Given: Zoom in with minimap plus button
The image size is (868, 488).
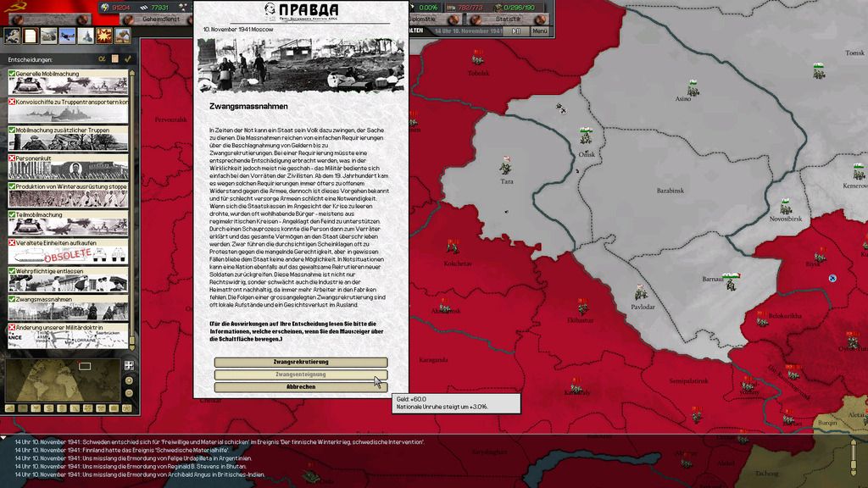Looking at the screenshot, I should tap(129, 380).
